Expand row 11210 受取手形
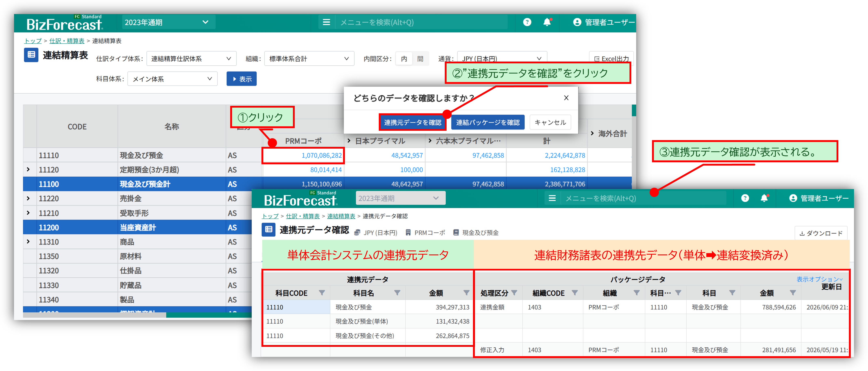 click(x=28, y=213)
